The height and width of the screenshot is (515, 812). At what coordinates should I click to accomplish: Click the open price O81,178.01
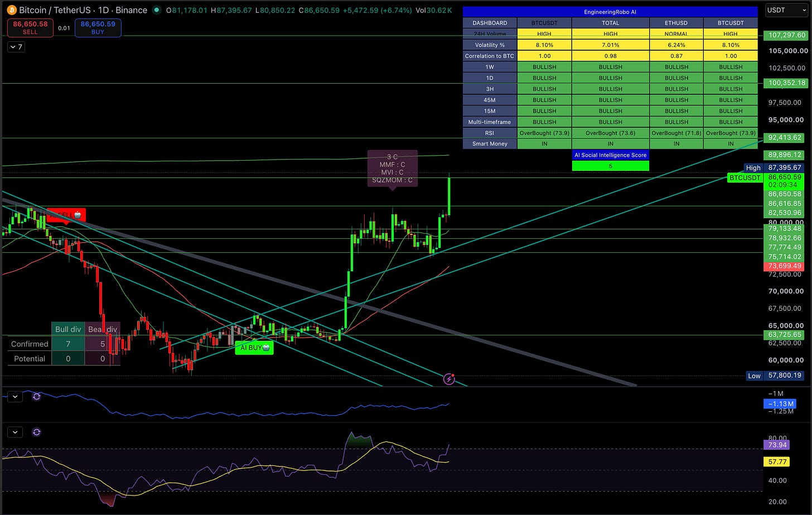187,10
